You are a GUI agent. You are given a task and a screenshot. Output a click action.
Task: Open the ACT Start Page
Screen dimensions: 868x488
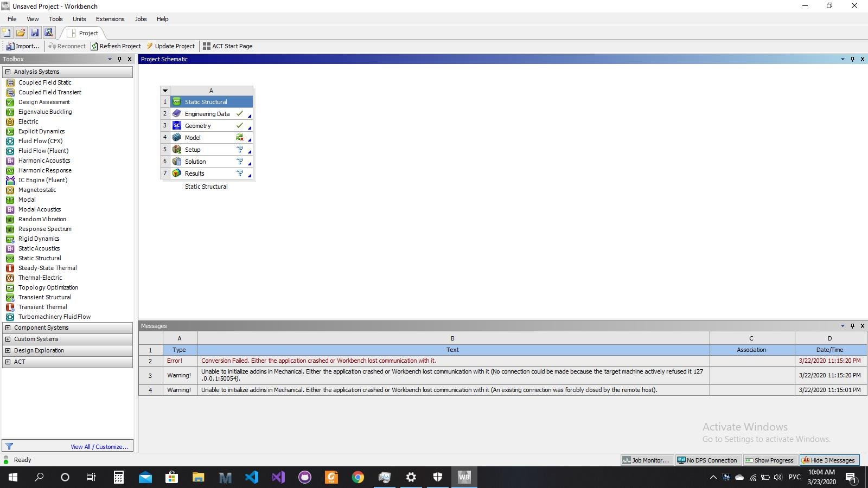(227, 46)
